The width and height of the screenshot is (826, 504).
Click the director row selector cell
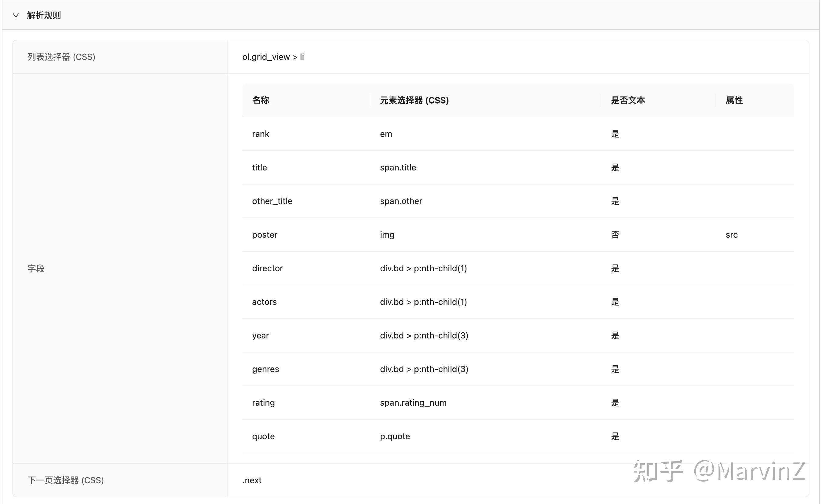423,268
